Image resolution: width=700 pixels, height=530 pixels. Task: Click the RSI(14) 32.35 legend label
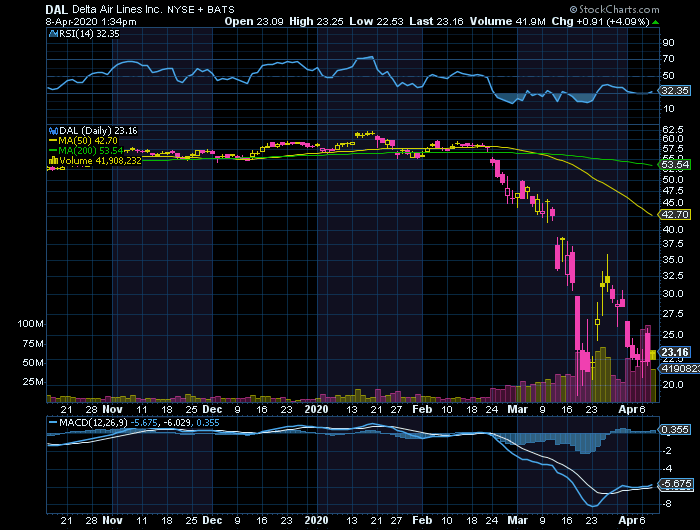89,33
